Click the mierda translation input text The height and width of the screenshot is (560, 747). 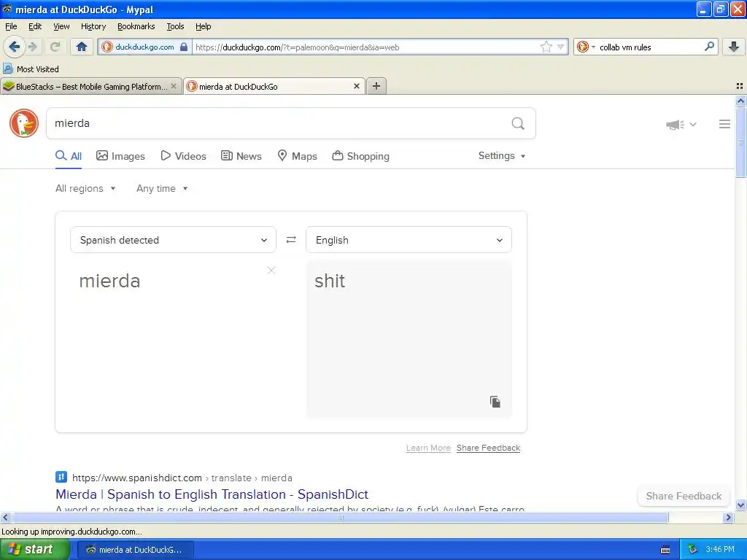click(109, 281)
